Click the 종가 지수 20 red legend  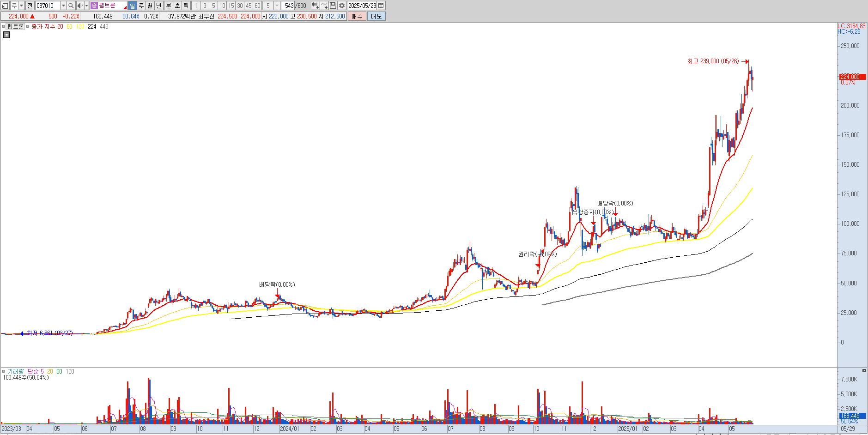click(x=48, y=27)
